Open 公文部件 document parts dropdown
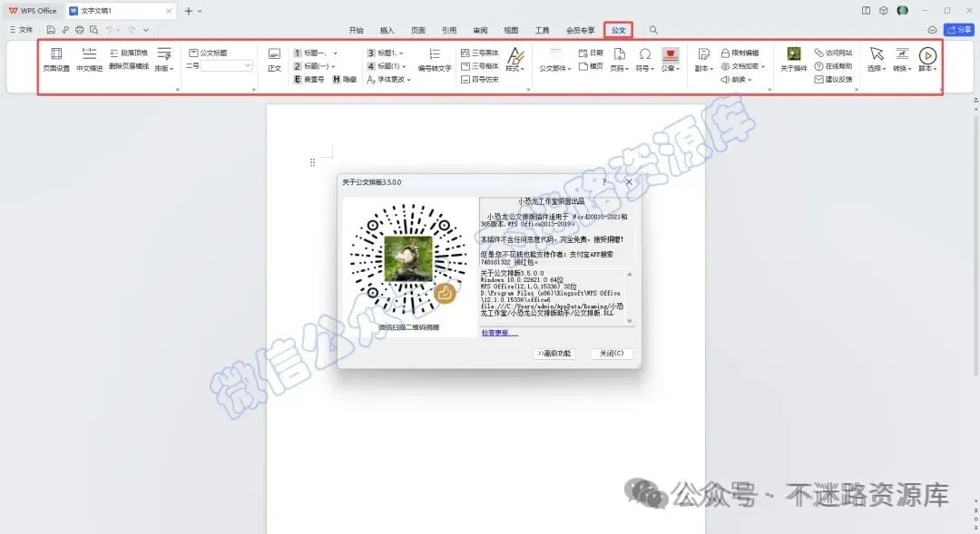This screenshot has height=534, width=980. click(555, 60)
